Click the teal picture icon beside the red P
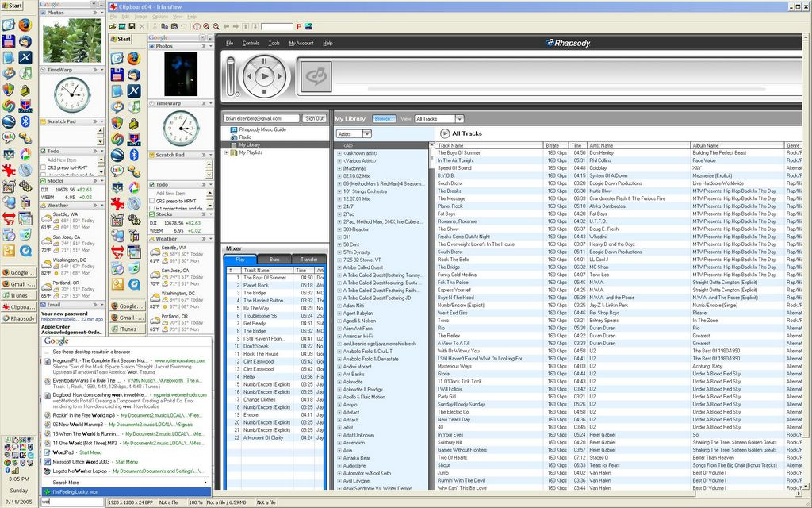This screenshot has height=508, width=812. (308, 26)
